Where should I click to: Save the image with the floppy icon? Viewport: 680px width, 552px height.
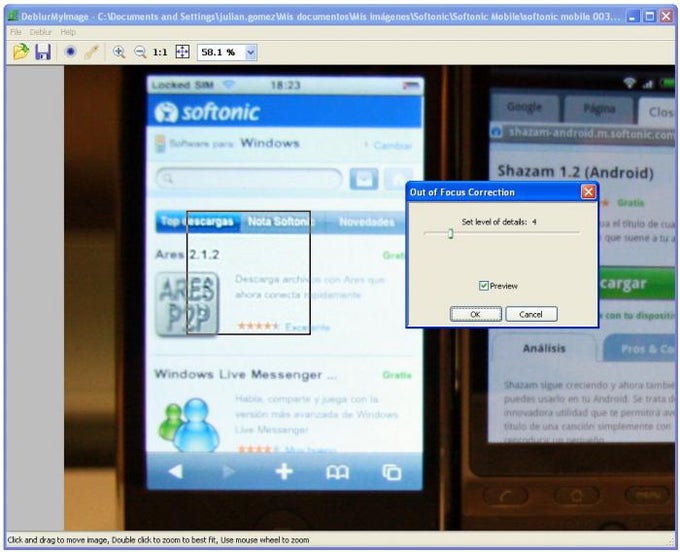pos(43,52)
